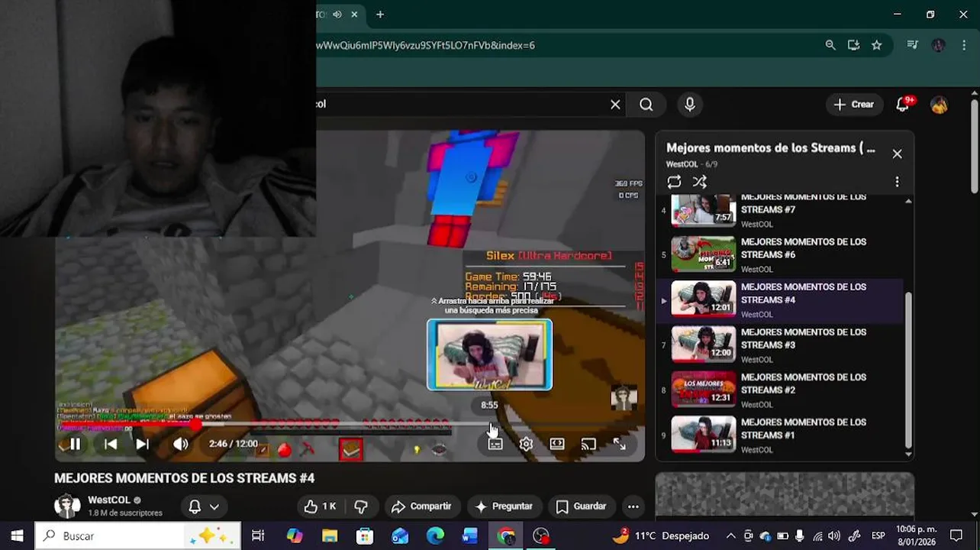Toggle playlist shuffle
The width and height of the screenshot is (980, 550).
click(x=700, y=182)
